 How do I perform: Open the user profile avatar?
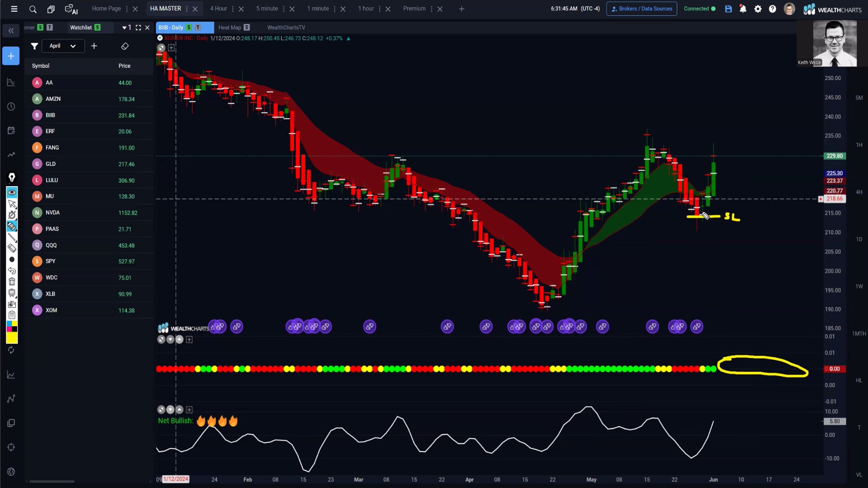pos(789,9)
